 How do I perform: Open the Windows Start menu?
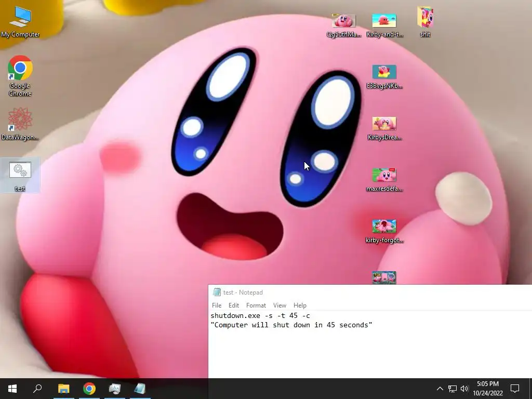12,389
